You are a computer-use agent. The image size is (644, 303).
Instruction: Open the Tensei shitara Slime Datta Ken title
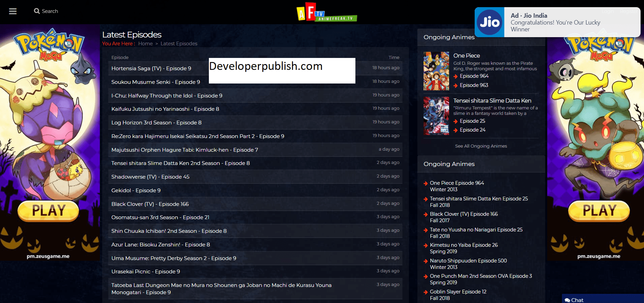[x=492, y=101]
